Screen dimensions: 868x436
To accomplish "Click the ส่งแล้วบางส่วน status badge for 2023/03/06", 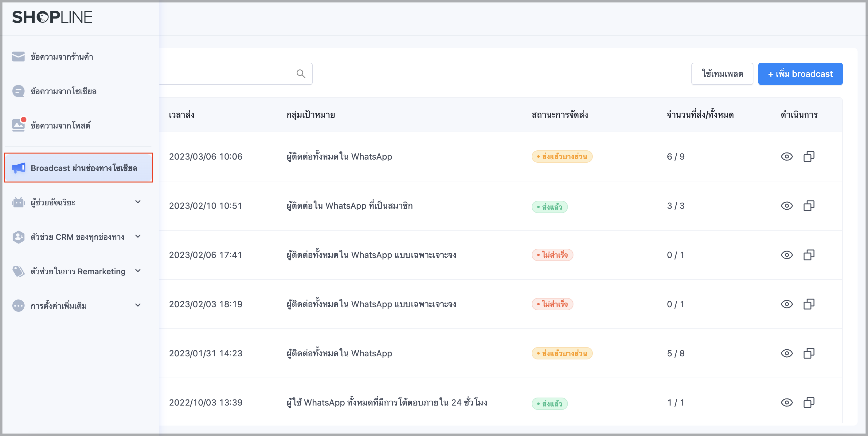I will 562,157.
